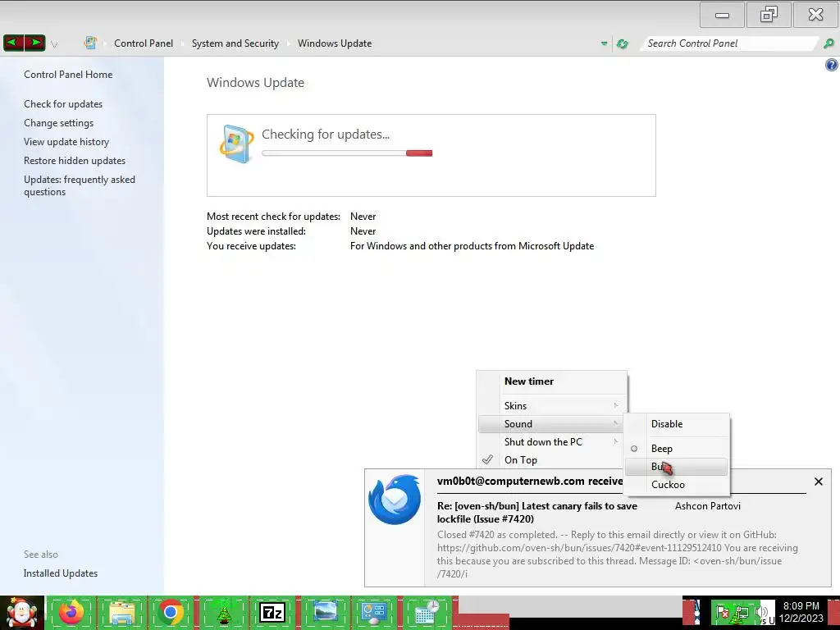Click the Control Panel icon in address bar

[90, 43]
